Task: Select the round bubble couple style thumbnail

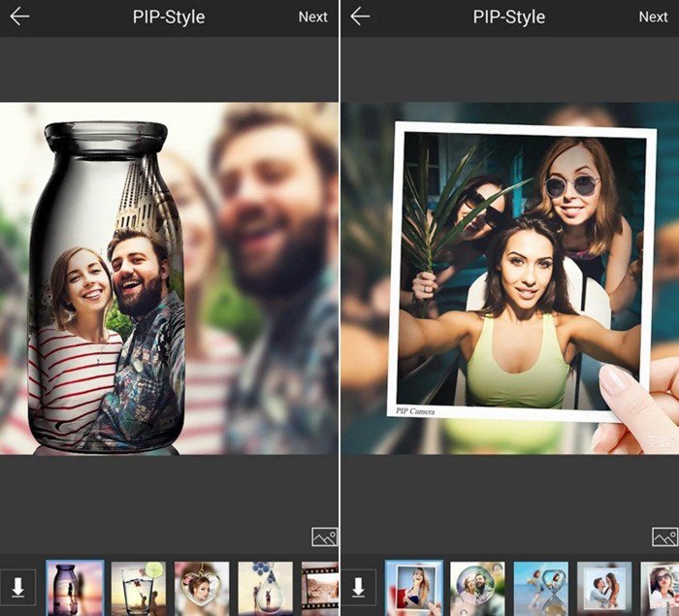Action: pyautogui.click(x=477, y=588)
